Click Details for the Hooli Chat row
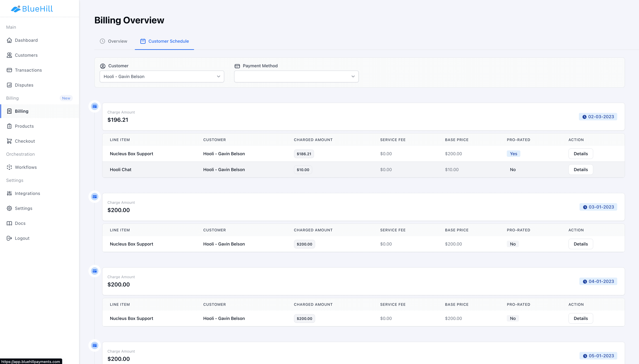This screenshot has width=639, height=364. tap(580, 170)
